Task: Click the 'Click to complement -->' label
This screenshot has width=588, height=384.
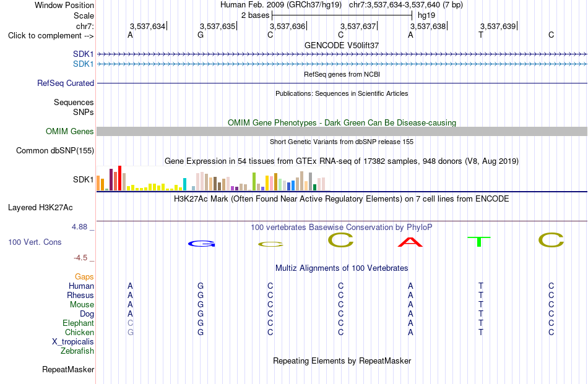Action: point(51,36)
